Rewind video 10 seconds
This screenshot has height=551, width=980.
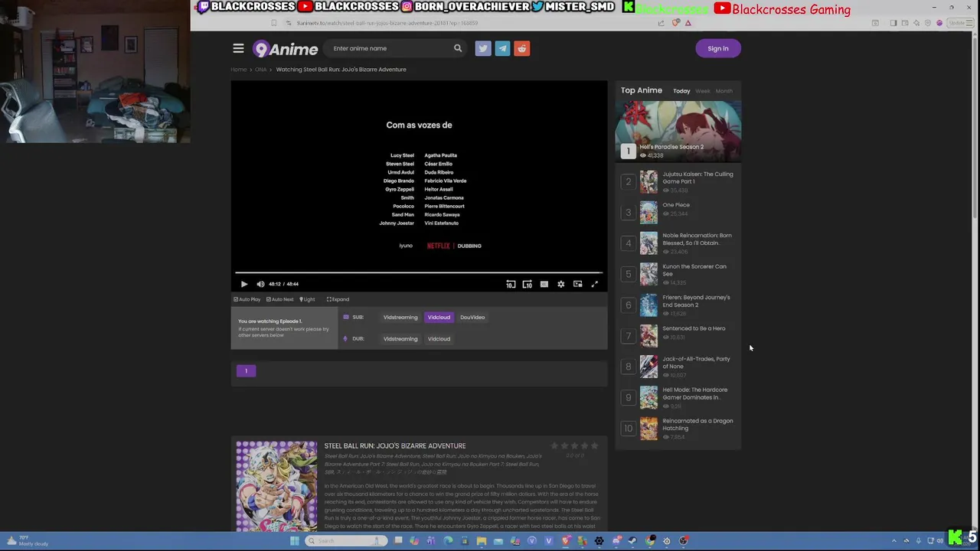coord(511,284)
